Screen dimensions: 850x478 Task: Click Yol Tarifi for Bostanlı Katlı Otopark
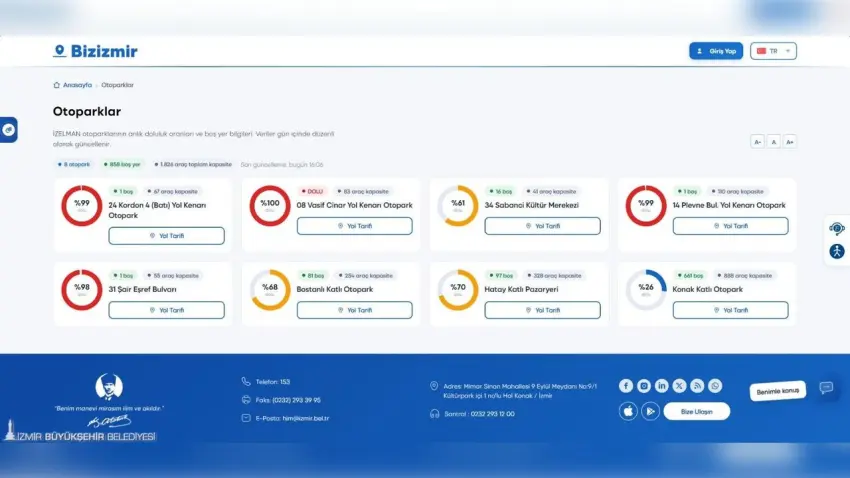[355, 310]
